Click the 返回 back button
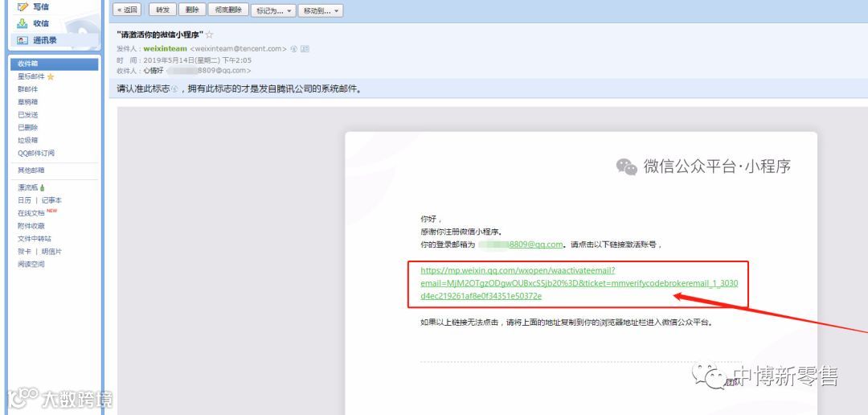868x415 pixels. pyautogui.click(x=127, y=10)
